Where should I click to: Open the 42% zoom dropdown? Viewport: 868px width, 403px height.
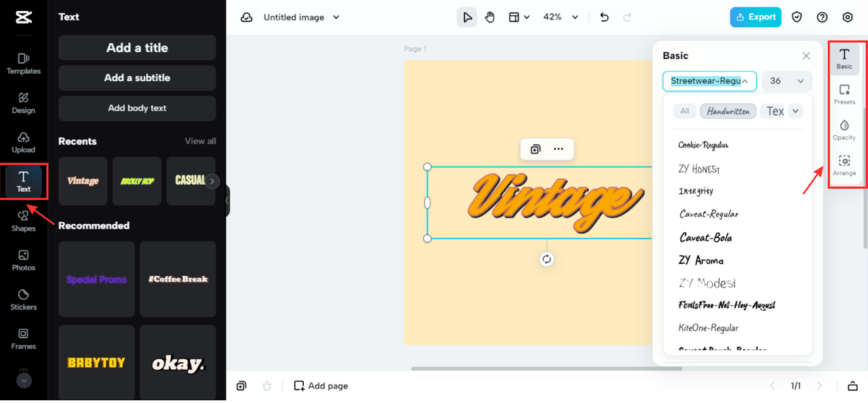(561, 18)
